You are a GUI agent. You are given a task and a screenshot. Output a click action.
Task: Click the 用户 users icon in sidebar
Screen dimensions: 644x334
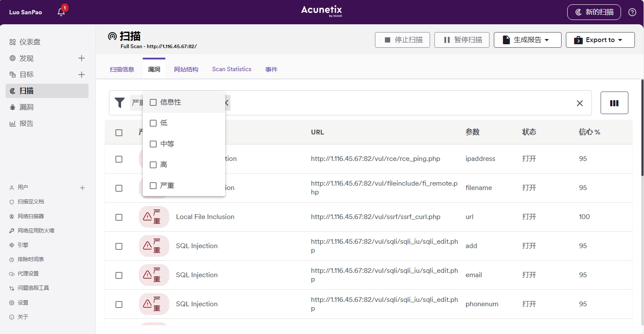click(x=12, y=188)
